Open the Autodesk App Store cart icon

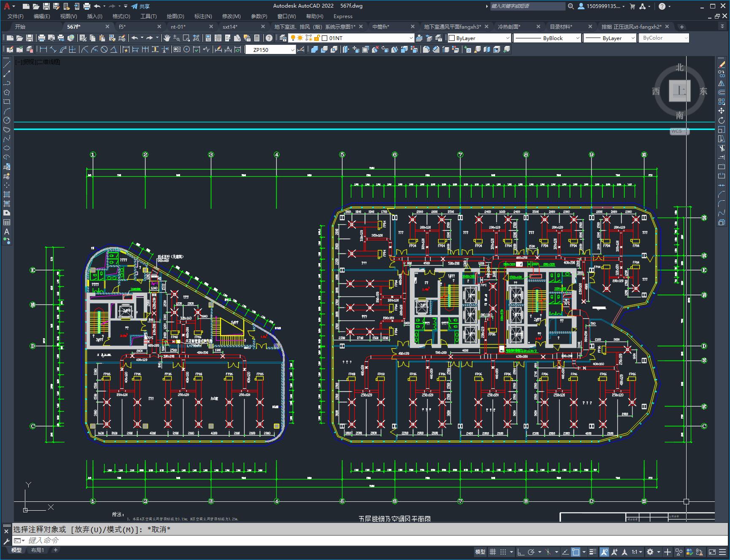point(632,6)
